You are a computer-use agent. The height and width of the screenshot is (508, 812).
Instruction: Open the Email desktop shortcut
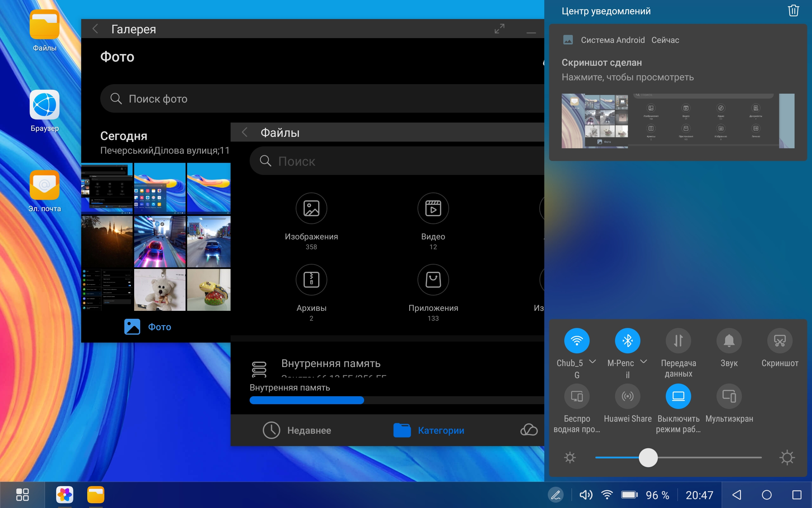coord(45,191)
